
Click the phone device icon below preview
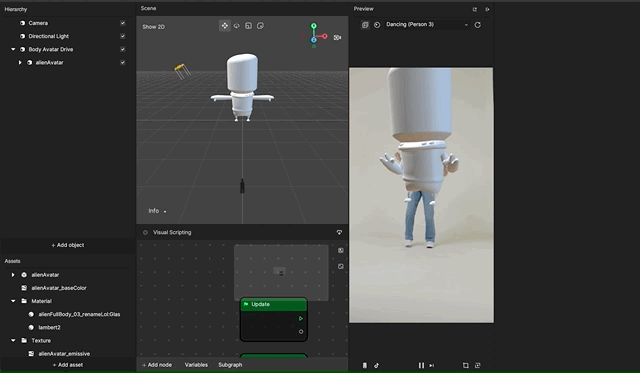(x=364, y=365)
